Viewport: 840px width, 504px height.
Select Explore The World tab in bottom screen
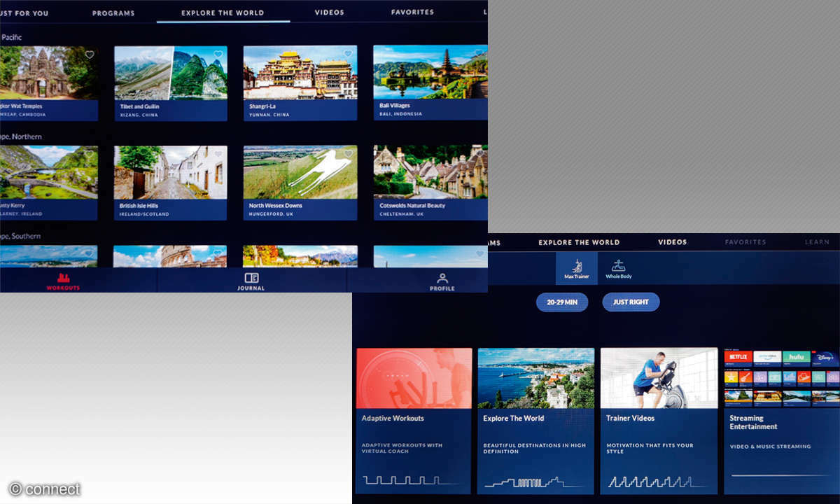pyautogui.click(x=579, y=242)
